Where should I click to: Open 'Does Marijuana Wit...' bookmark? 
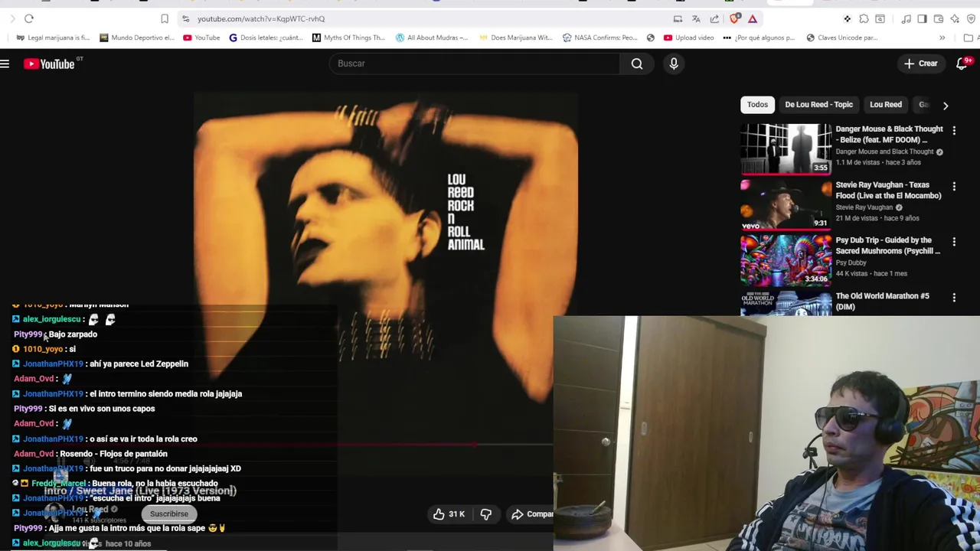click(x=515, y=37)
